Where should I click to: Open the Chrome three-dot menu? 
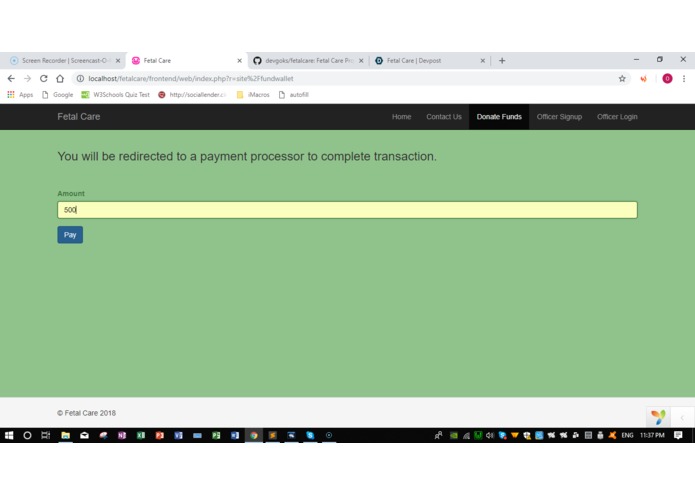coord(684,78)
